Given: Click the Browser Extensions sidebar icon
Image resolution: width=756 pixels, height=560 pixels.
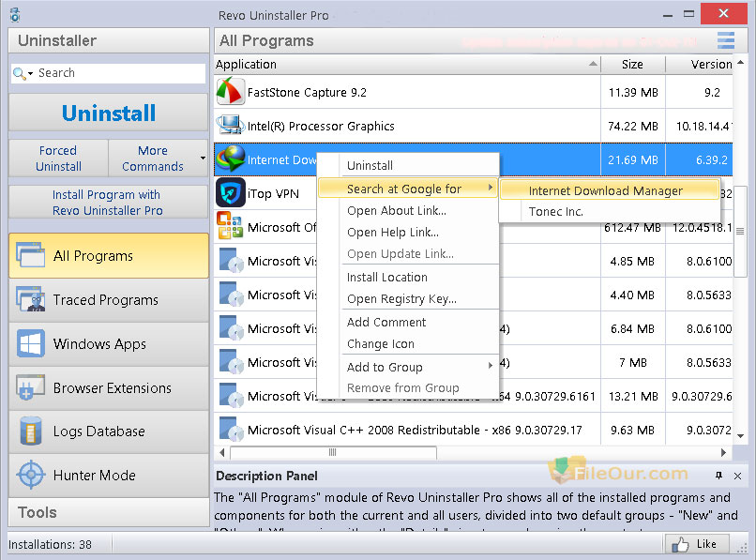Looking at the screenshot, I should [x=30, y=387].
